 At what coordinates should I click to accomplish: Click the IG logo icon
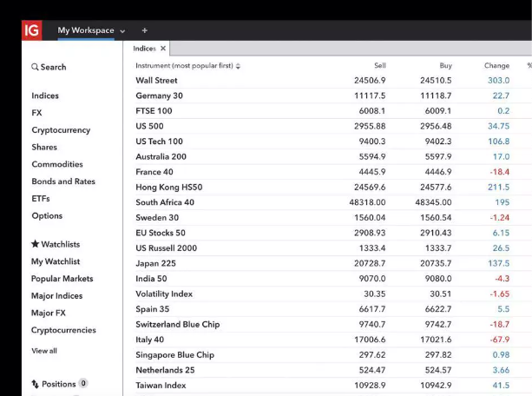32,30
